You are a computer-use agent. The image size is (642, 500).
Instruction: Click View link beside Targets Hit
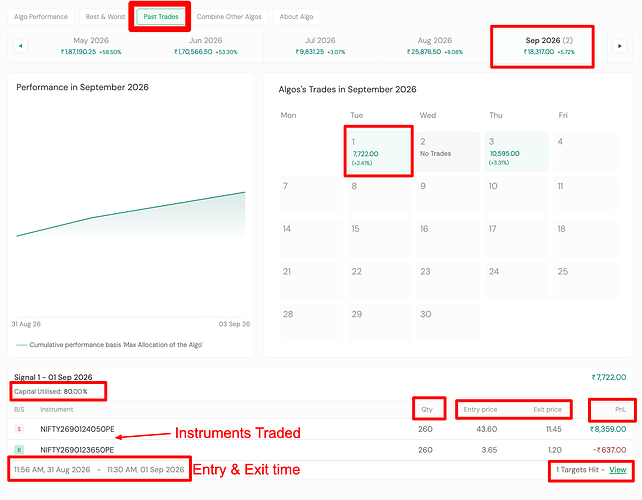pyautogui.click(x=617, y=470)
